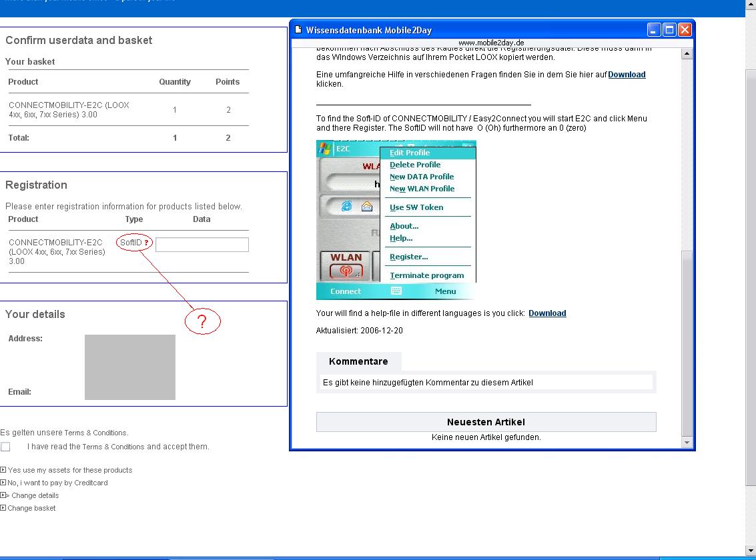Click the 'Keine neuen Artikel gefunden.' text
Viewport: 756px width, 560px height.
pos(486,437)
